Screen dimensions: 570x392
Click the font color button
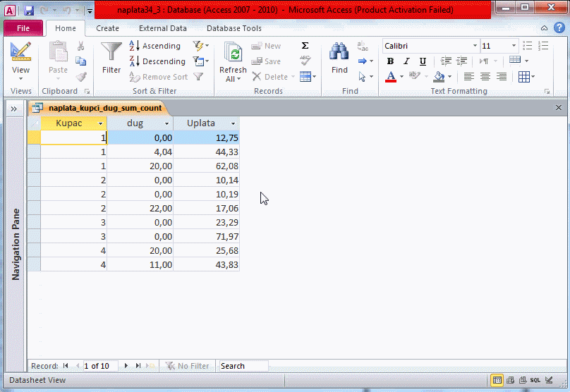pos(392,77)
